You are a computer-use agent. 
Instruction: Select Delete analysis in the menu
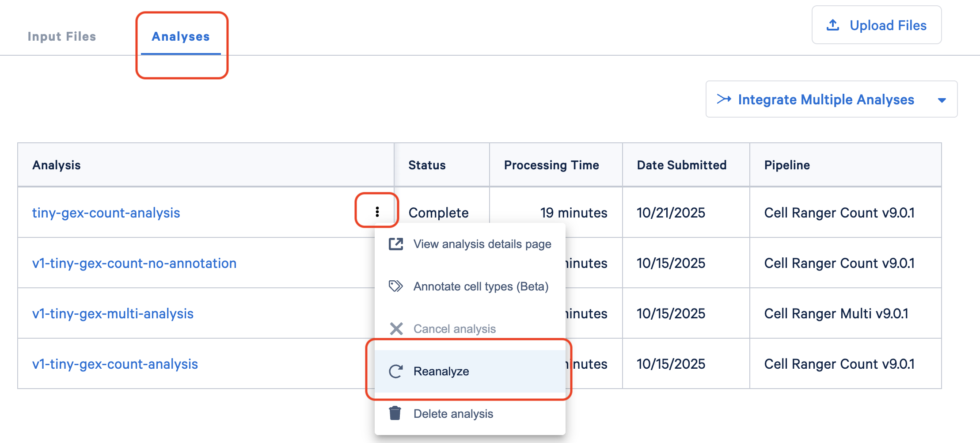[x=453, y=413]
